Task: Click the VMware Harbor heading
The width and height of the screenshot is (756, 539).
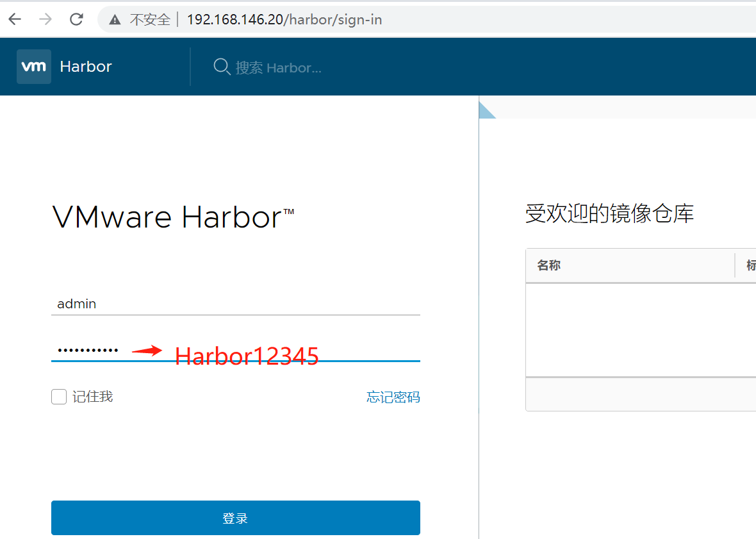Action: [x=172, y=217]
